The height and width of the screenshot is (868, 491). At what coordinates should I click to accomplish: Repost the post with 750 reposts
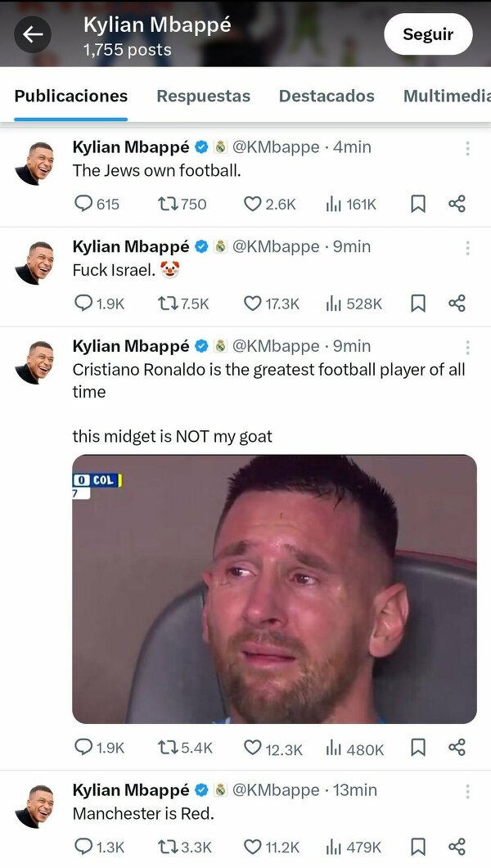[168, 204]
